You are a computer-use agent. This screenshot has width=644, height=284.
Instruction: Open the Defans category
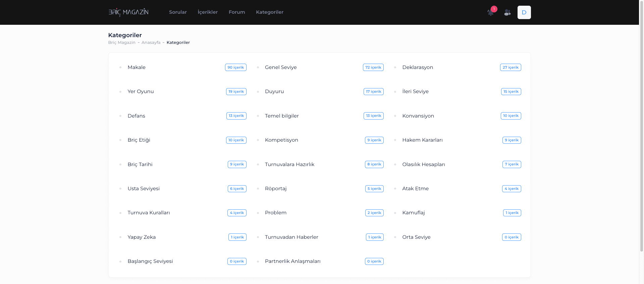(137, 116)
